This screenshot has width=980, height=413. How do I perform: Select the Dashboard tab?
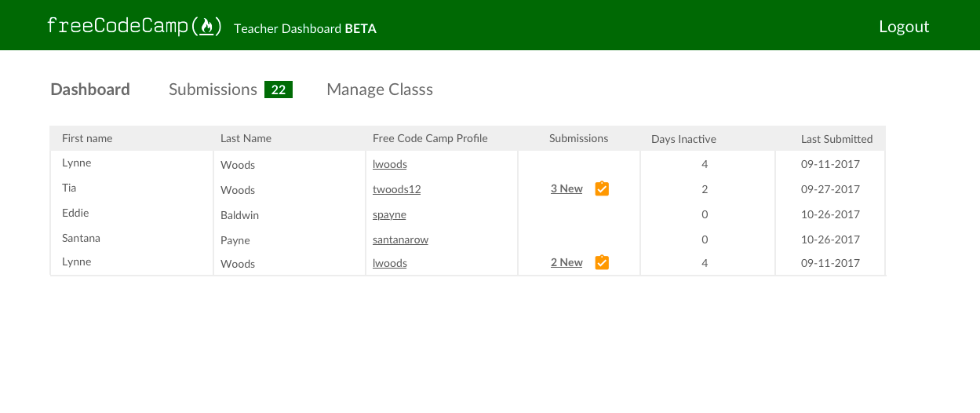coord(90,90)
